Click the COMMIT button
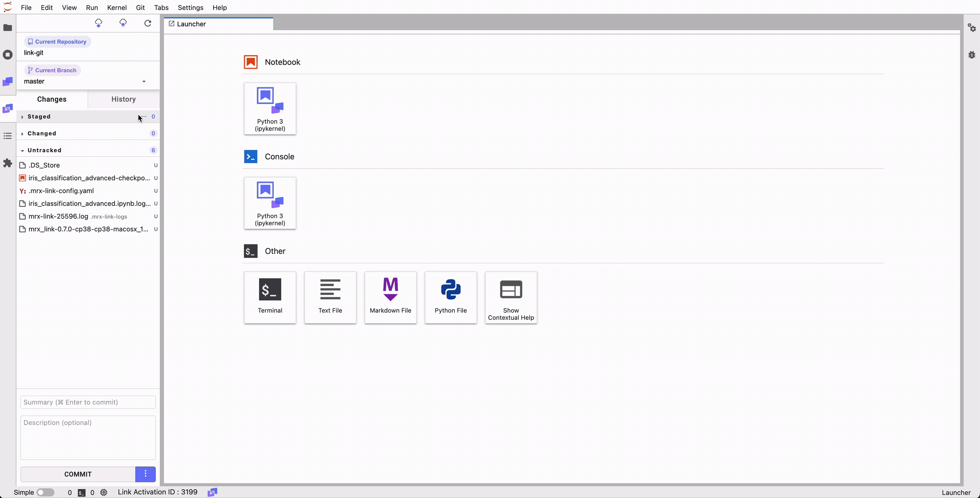This screenshot has width=980, height=498. (x=78, y=474)
